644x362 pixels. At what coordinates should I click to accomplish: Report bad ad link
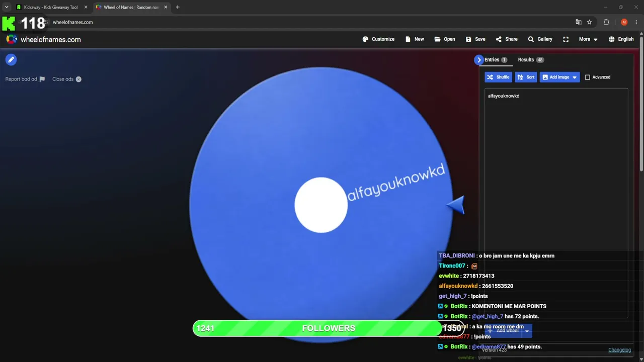25,79
